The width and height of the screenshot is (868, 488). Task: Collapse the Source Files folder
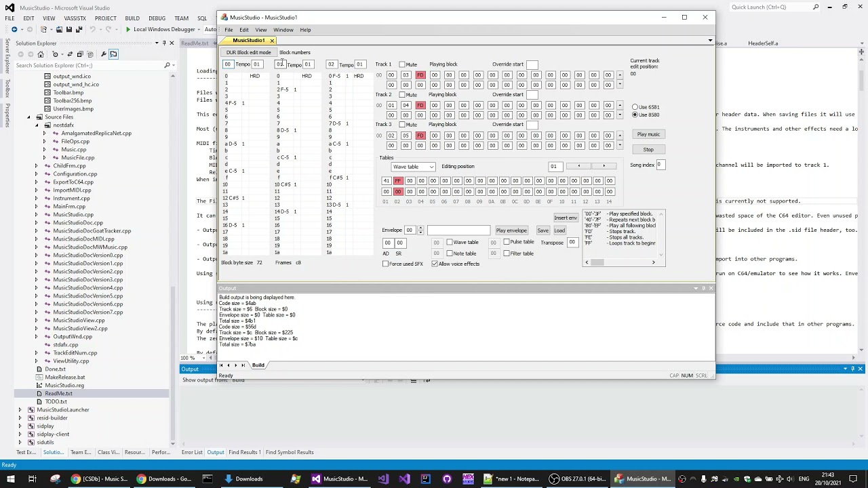[28, 117]
